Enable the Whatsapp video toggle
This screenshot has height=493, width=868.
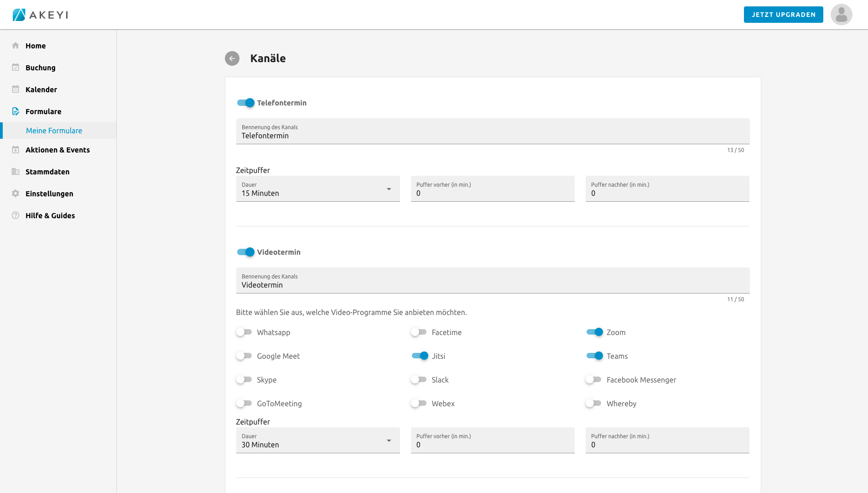244,332
